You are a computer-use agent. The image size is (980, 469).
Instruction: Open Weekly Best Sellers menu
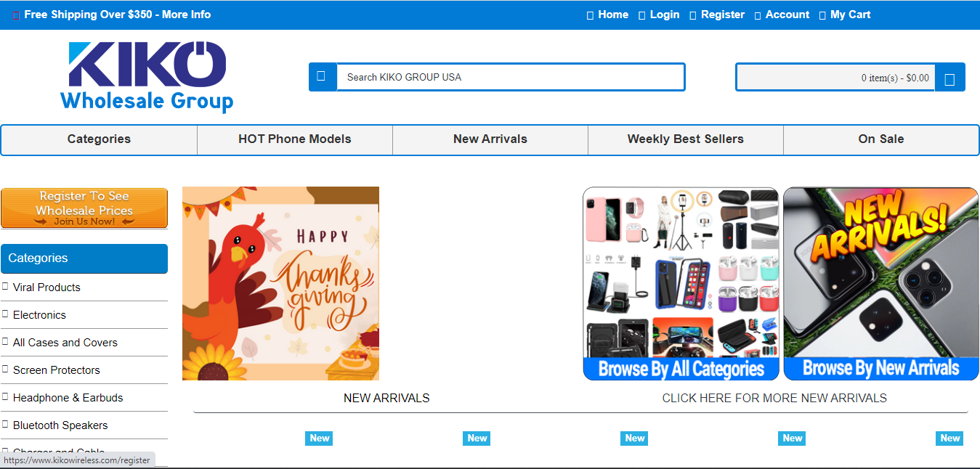[686, 139]
